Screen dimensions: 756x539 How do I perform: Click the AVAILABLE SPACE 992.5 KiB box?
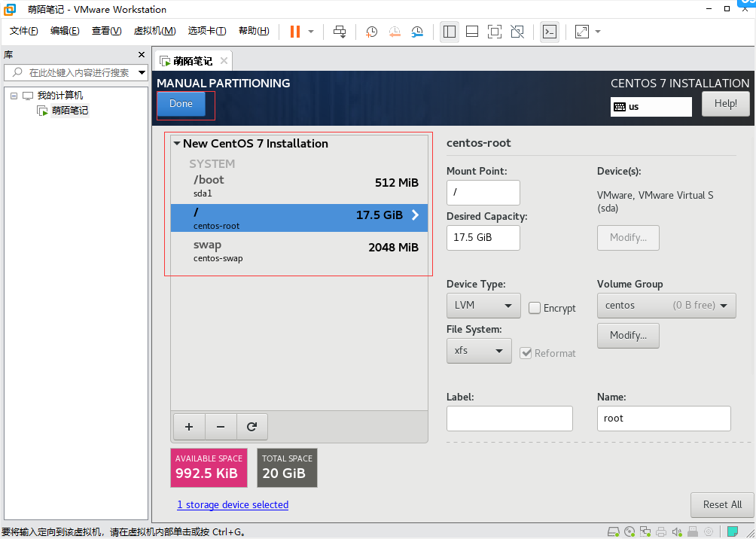click(209, 467)
